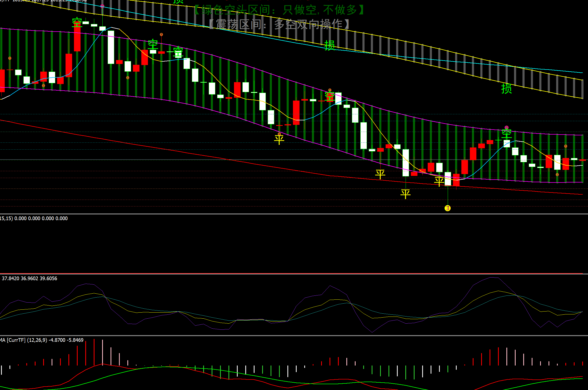Click the orange dot above the leftmost 平 label
Image resolution: width=588 pixels, height=390 pixels.
[279, 134]
